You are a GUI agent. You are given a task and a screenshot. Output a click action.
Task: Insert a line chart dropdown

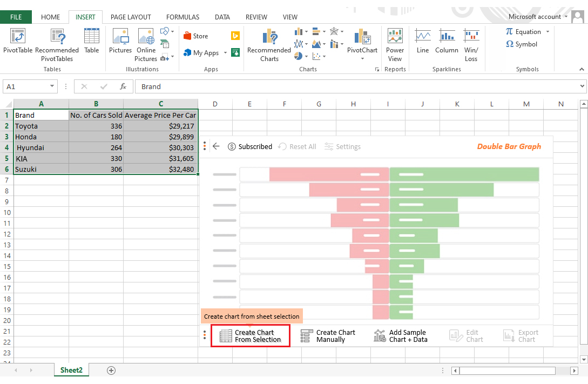click(301, 44)
